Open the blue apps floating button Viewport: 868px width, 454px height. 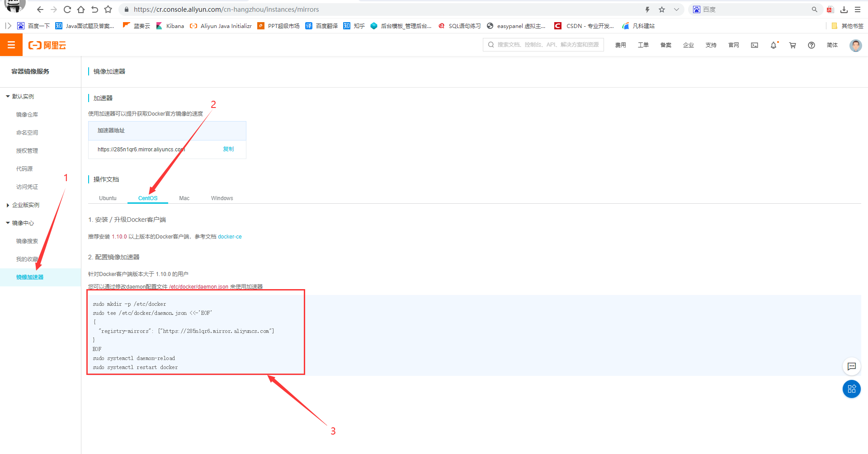[852, 389]
